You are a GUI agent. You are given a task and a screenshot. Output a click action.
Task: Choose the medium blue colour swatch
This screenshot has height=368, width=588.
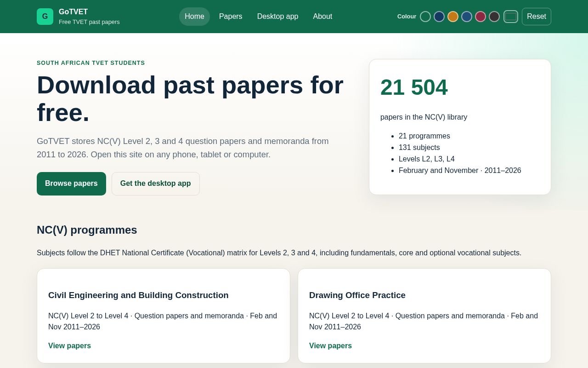coord(467,17)
